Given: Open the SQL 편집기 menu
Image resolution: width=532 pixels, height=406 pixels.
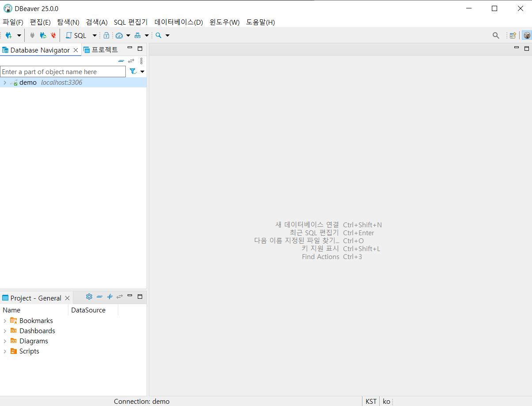Looking at the screenshot, I should (131, 22).
